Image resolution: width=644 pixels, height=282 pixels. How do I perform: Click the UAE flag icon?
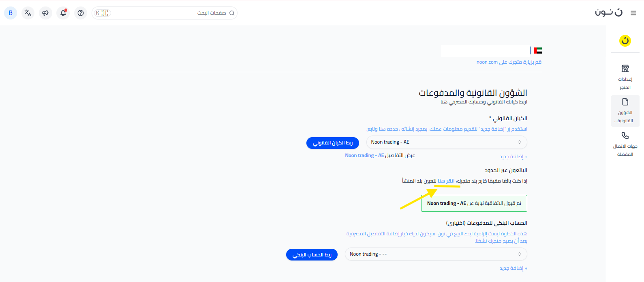[538, 51]
